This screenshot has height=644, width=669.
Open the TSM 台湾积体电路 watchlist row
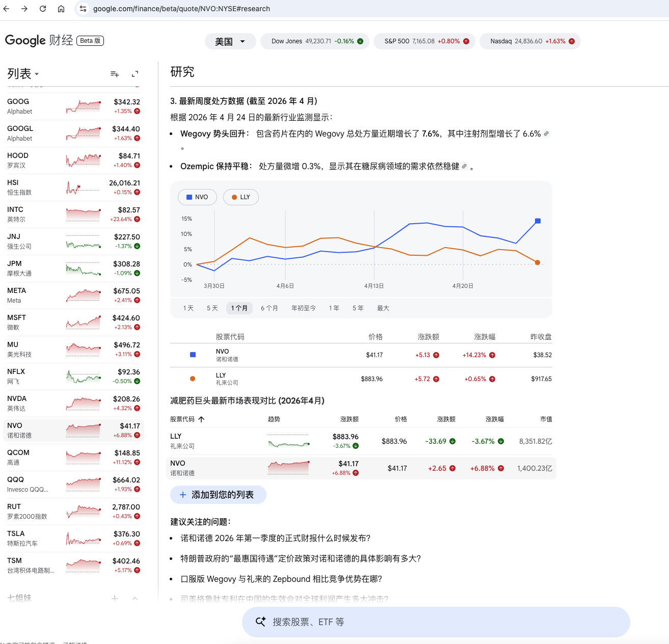coord(74,566)
